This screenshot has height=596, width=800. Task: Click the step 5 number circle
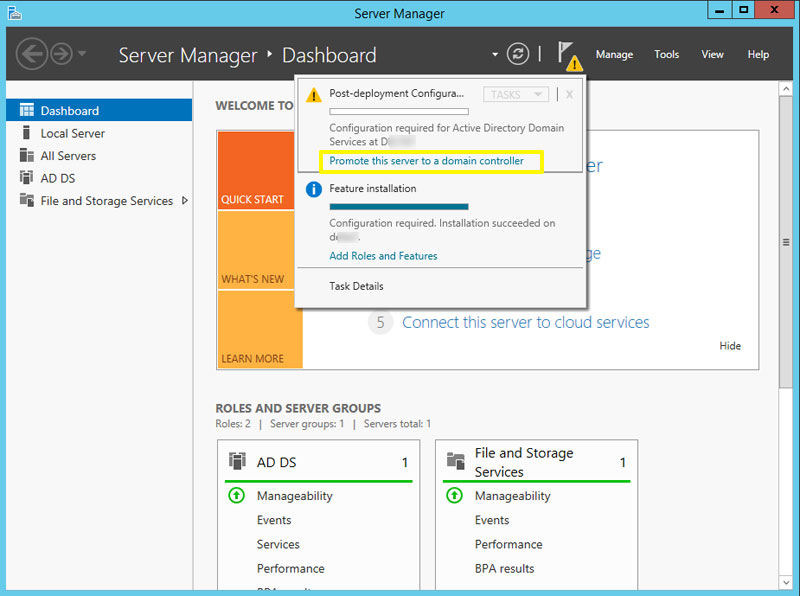tap(380, 322)
